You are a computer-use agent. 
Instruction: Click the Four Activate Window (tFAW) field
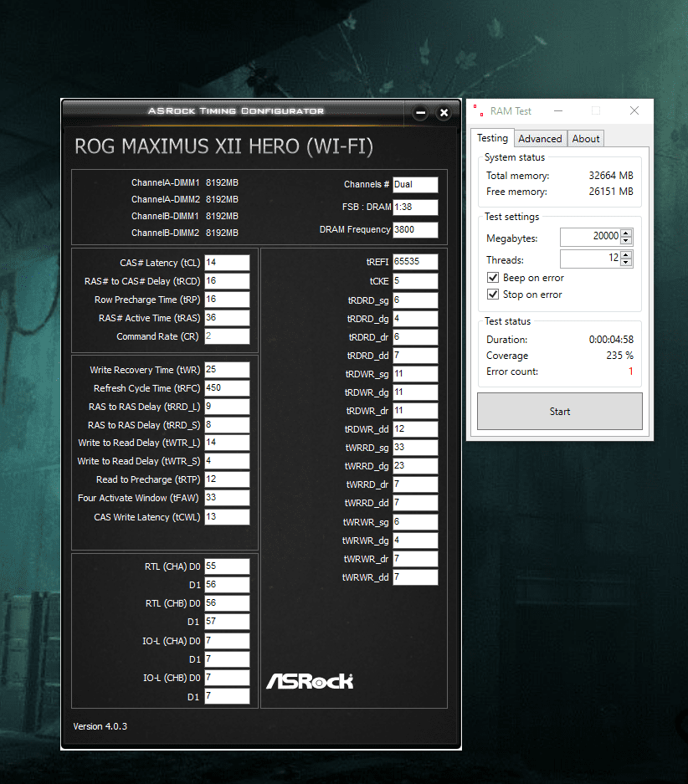227,498
